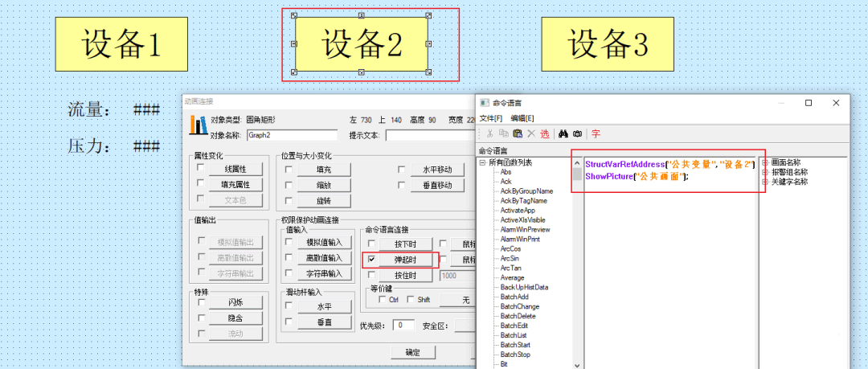Enable the Shift 等价键 checkbox

click(411, 299)
